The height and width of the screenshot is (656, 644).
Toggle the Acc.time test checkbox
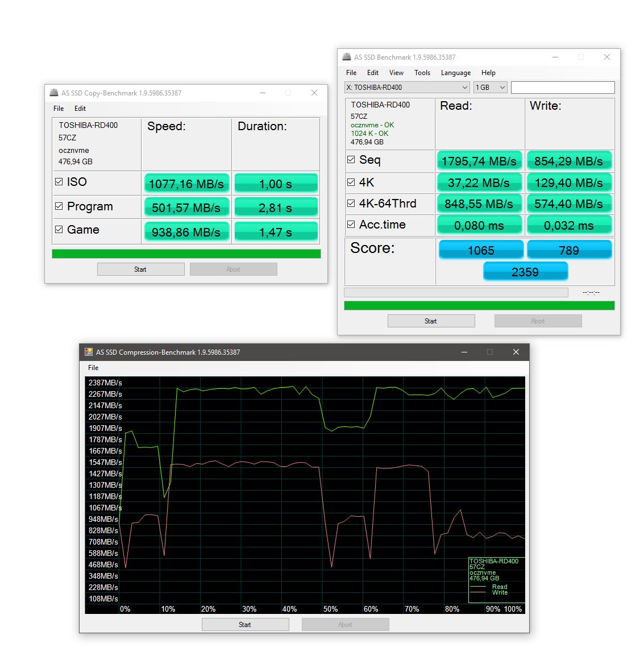[351, 224]
